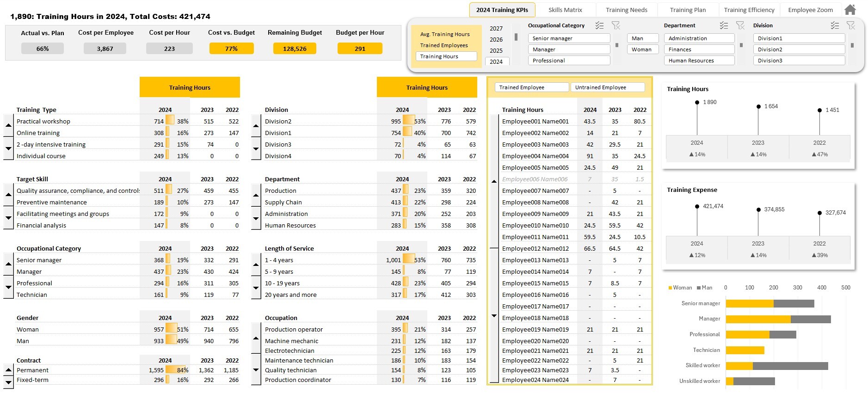Click the up arrow beside Division table
Screen dimensions: 868x394
(256, 125)
